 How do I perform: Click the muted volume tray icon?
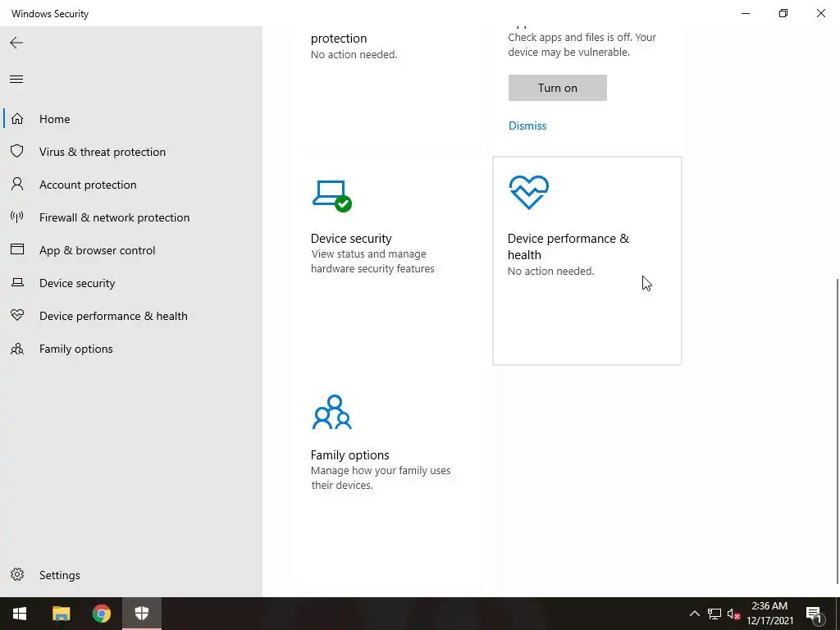733,614
